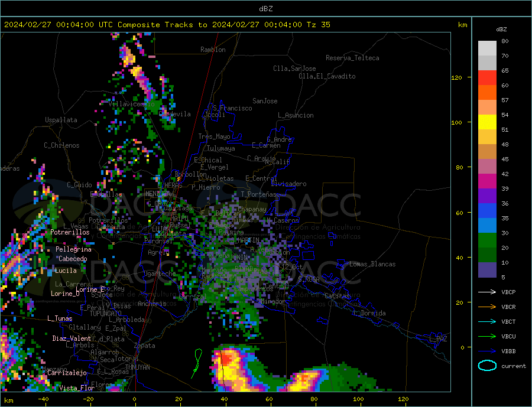This screenshot has height=407, width=532.
Task: Click the L_Tunas station label
Action: [60, 318]
